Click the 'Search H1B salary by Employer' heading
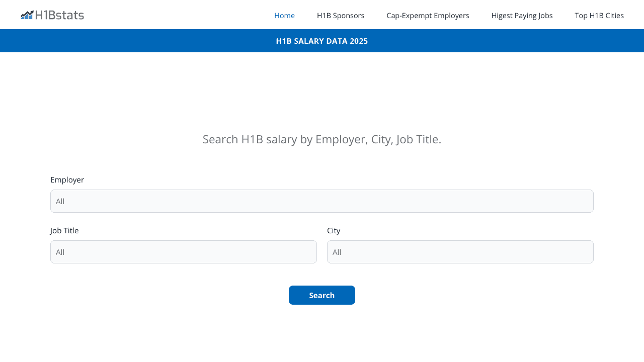Viewport: 644px width, 362px height. [x=322, y=139]
